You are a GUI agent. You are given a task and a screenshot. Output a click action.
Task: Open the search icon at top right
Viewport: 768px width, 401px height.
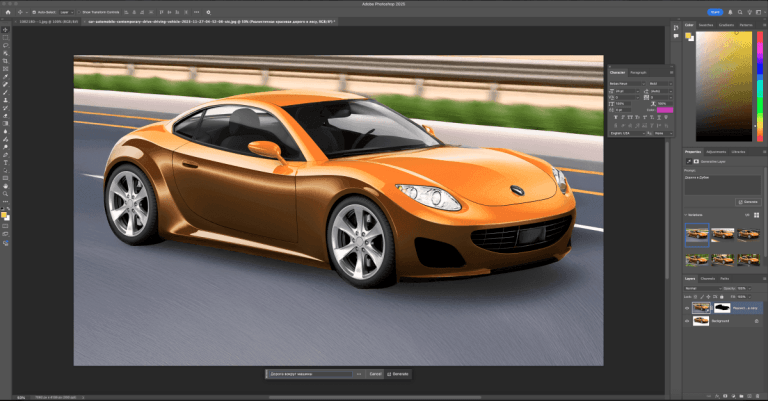(x=741, y=12)
